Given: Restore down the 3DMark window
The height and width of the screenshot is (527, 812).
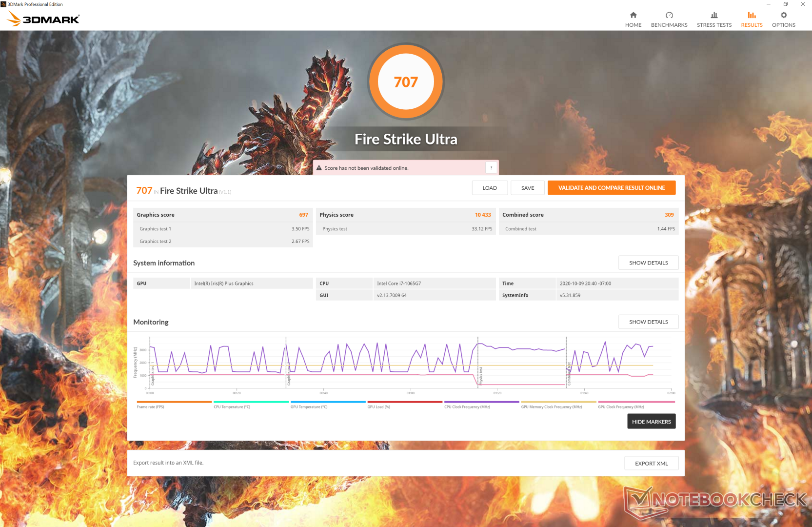Looking at the screenshot, I should point(785,4).
